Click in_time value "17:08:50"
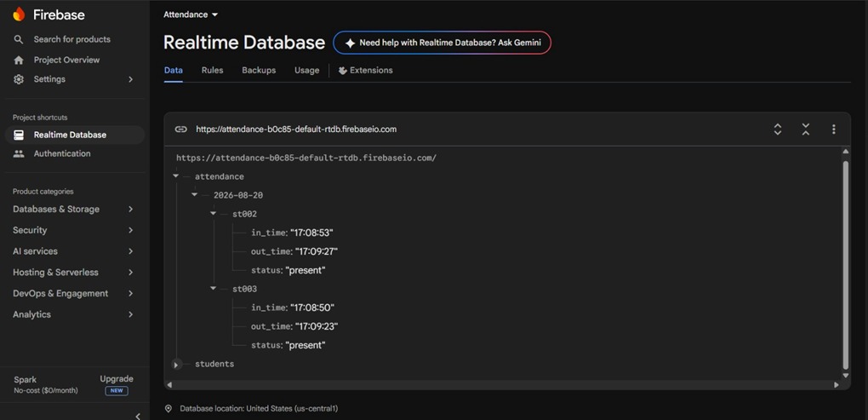 click(x=312, y=308)
